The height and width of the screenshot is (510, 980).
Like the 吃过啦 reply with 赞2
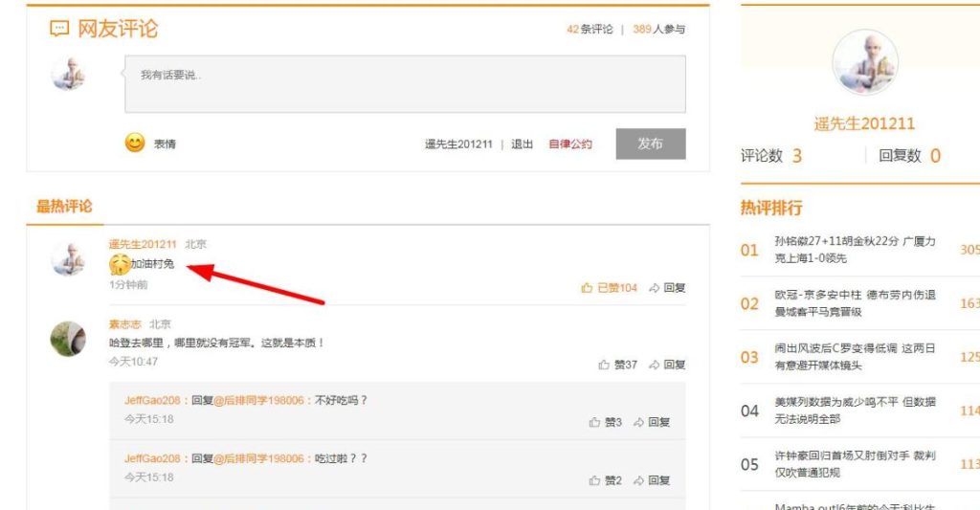(x=595, y=480)
